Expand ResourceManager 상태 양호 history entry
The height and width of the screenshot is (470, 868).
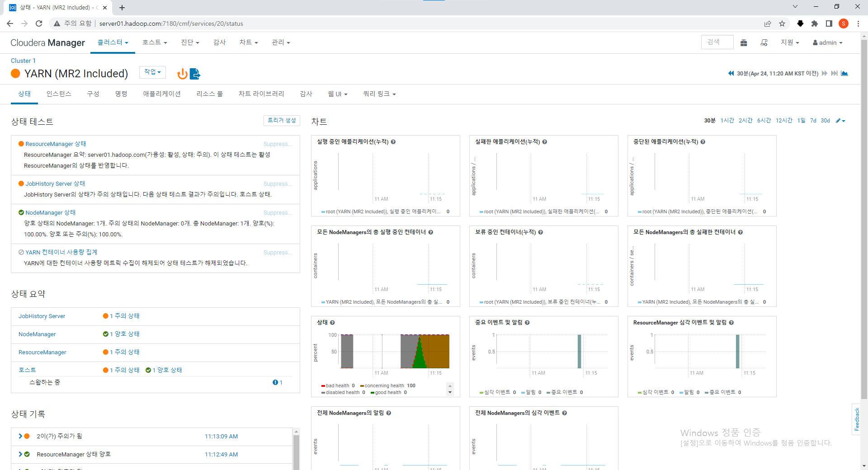pos(20,454)
